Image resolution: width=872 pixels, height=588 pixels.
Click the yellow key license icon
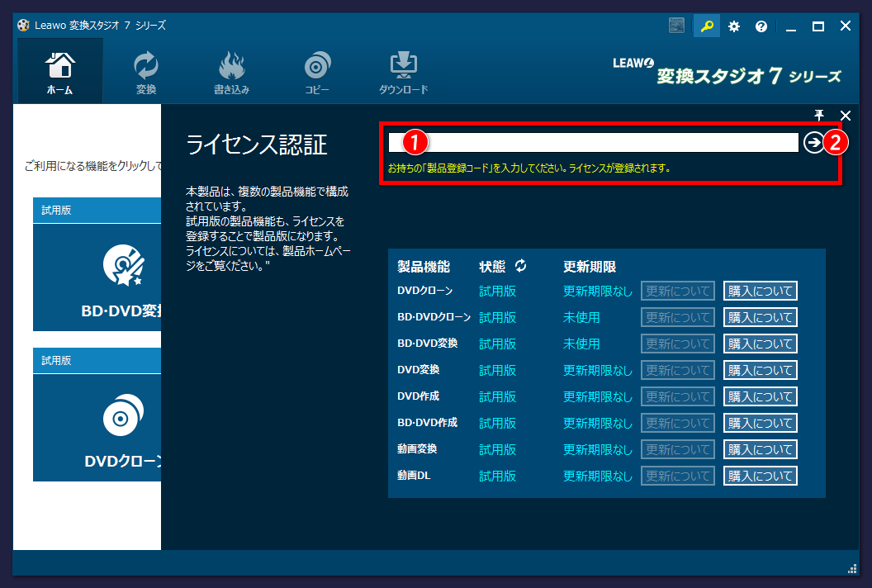tap(707, 26)
